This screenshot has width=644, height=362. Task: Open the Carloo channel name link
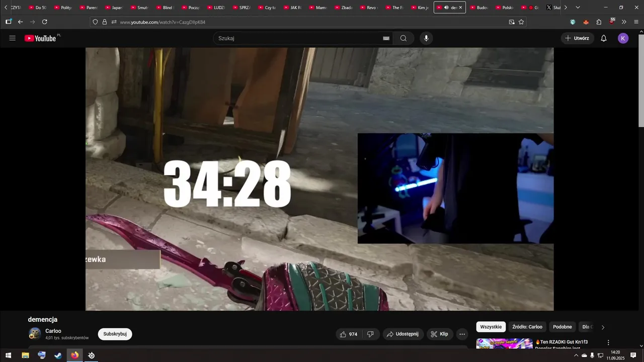click(x=53, y=331)
